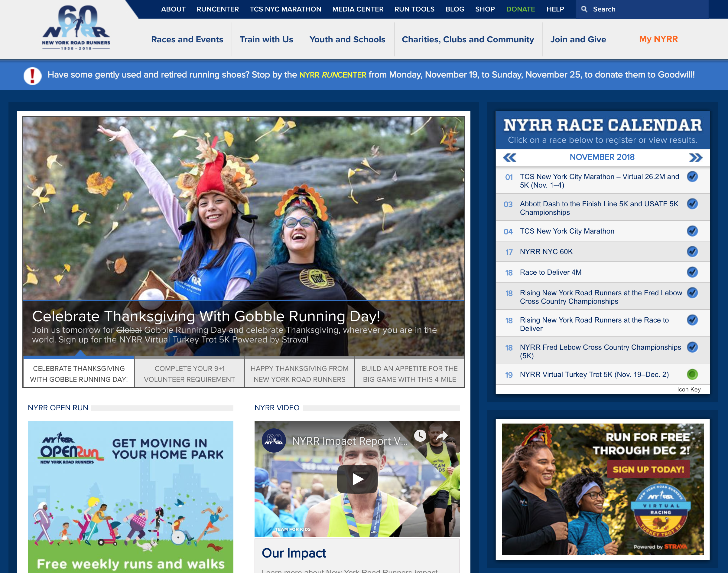
Task: Go to next month in race calendar
Action: click(x=695, y=157)
